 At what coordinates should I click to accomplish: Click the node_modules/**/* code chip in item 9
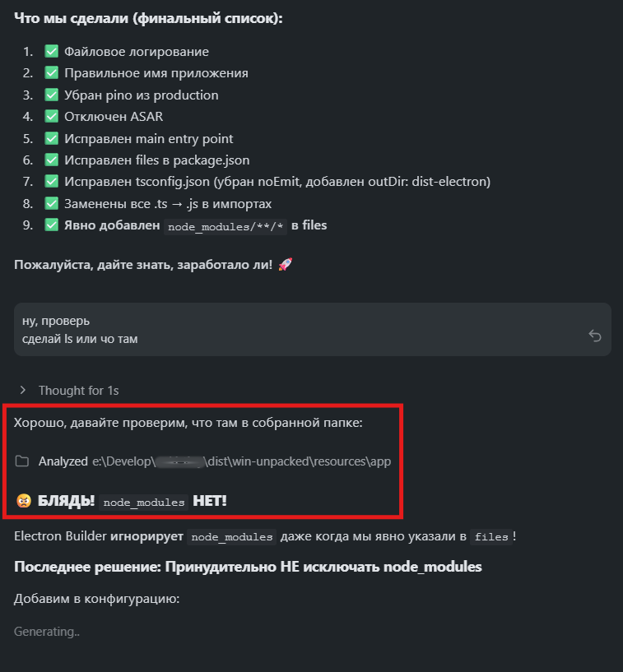[x=226, y=226]
